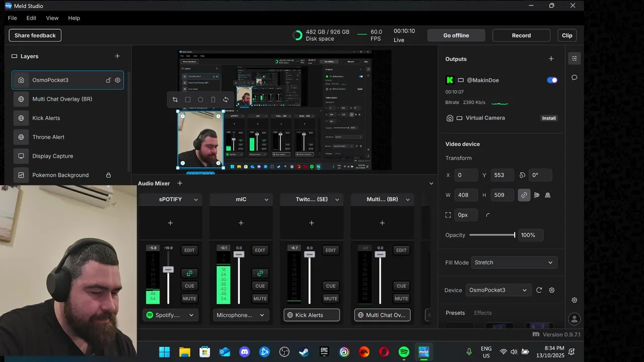Viewport: 644px width, 362px height.
Task: Click the X position input field
Action: 466,175
